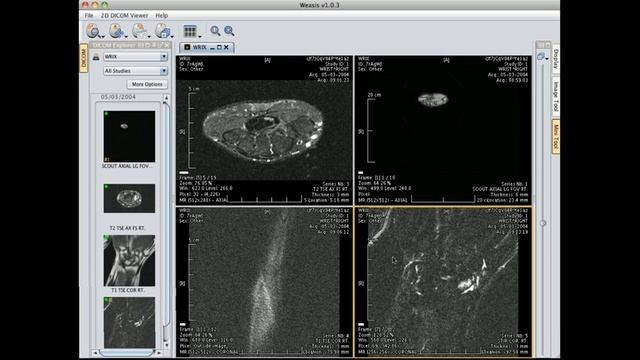Viewport: 640px width, 360px height.
Task: Open the right-button action dropdown arrow
Action: [149, 37]
